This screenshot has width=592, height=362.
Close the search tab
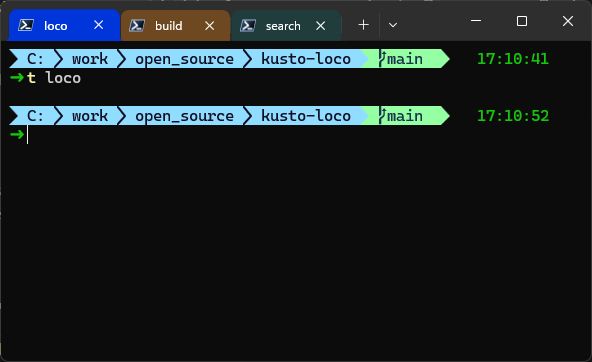(321, 26)
